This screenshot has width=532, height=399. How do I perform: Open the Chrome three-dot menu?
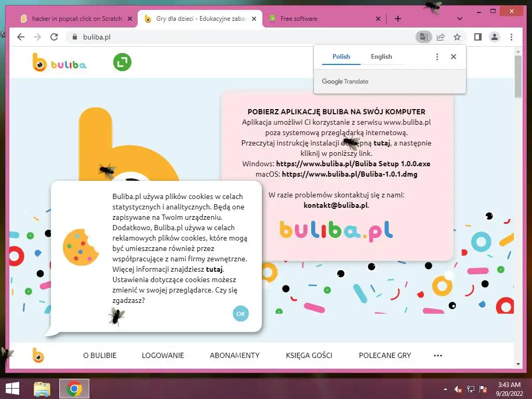511,37
